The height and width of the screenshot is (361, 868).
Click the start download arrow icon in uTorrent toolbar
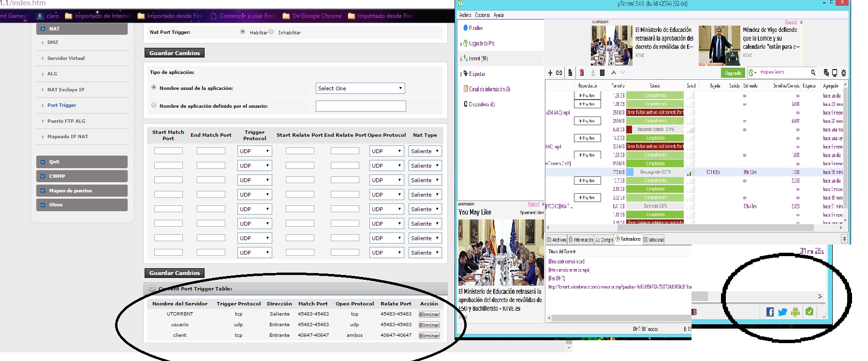pos(593,73)
